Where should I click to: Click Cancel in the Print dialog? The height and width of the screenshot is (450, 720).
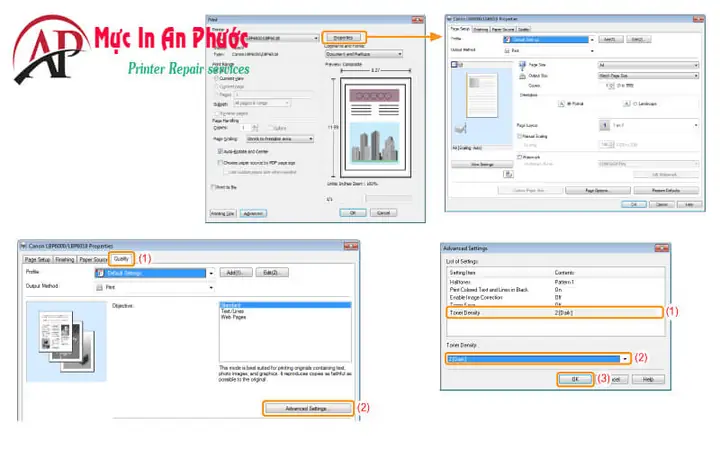[x=383, y=213]
